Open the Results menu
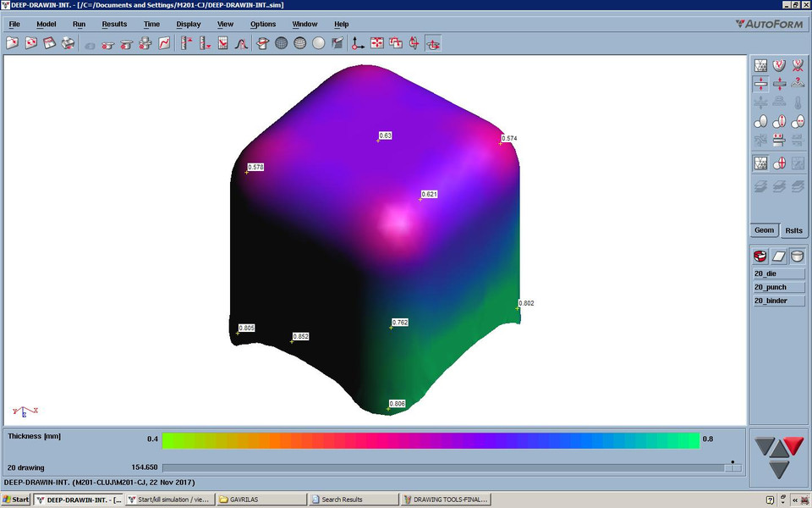 click(114, 24)
